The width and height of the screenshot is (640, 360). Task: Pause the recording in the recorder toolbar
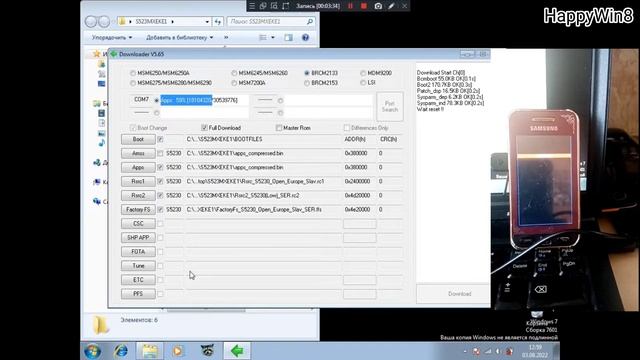tap(350, 6)
